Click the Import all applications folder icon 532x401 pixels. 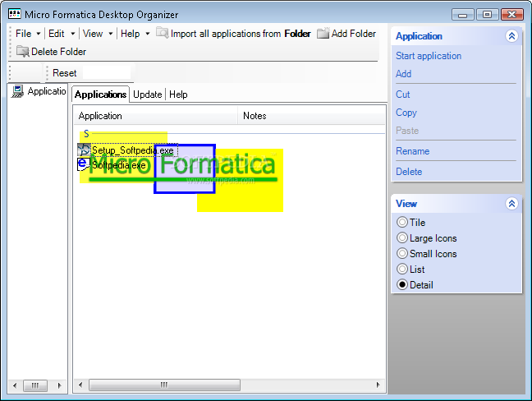click(x=163, y=33)
